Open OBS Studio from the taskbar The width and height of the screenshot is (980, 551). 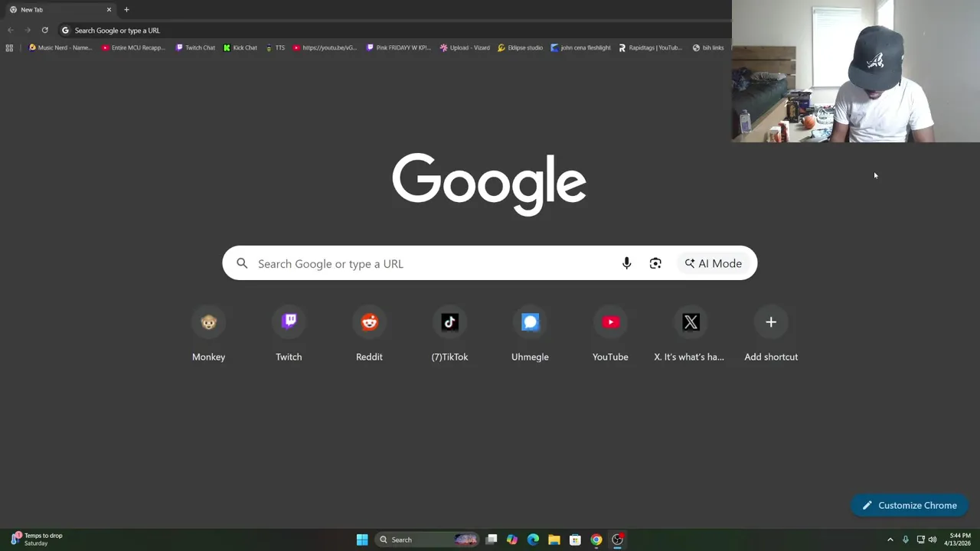point(617,540)
